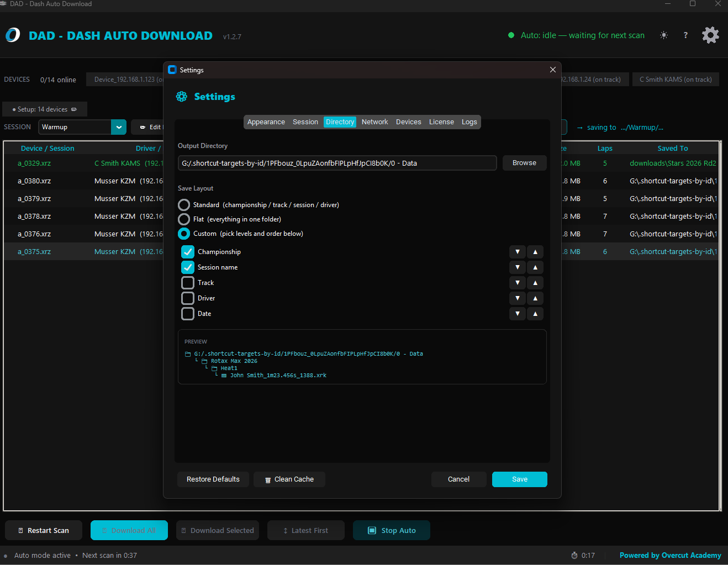728x565 pixels.
Task: Move Date level up
Action: pyautogui.click(x=535, y=314)
